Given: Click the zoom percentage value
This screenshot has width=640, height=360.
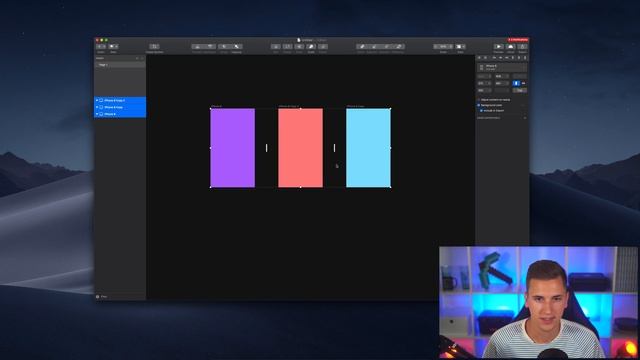Looking at the screenshot, I should click(443, 47).
